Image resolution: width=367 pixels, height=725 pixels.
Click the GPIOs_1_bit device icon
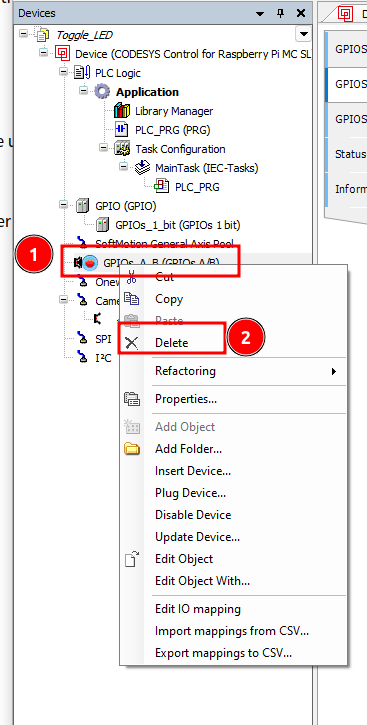103,225
